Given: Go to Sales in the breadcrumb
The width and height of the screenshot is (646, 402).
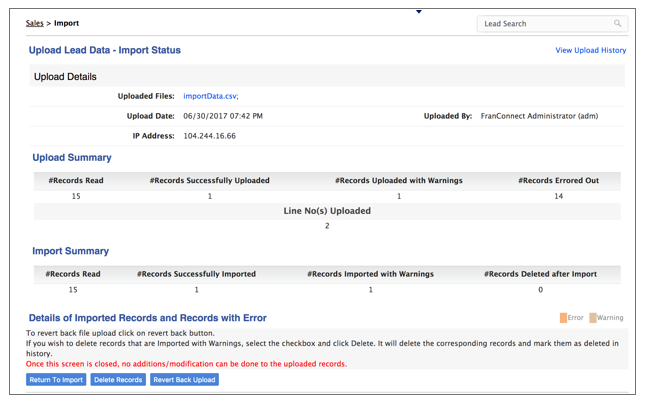Looking at the screenshot, I should point(35,23).
